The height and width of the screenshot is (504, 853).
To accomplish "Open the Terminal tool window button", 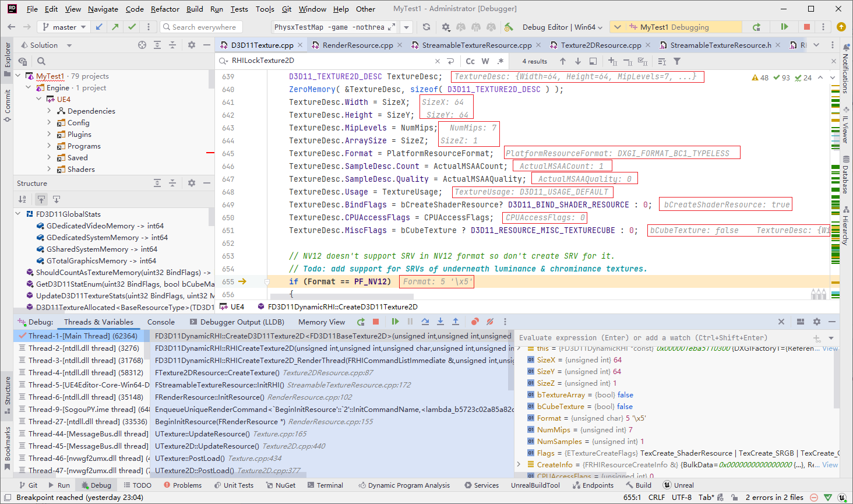I will [x=325, y=485].
